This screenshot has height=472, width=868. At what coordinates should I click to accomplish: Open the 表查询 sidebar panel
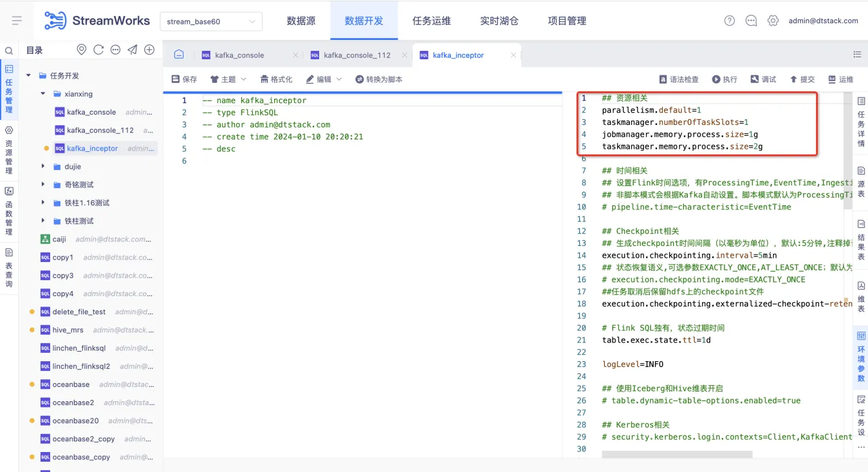9,269
